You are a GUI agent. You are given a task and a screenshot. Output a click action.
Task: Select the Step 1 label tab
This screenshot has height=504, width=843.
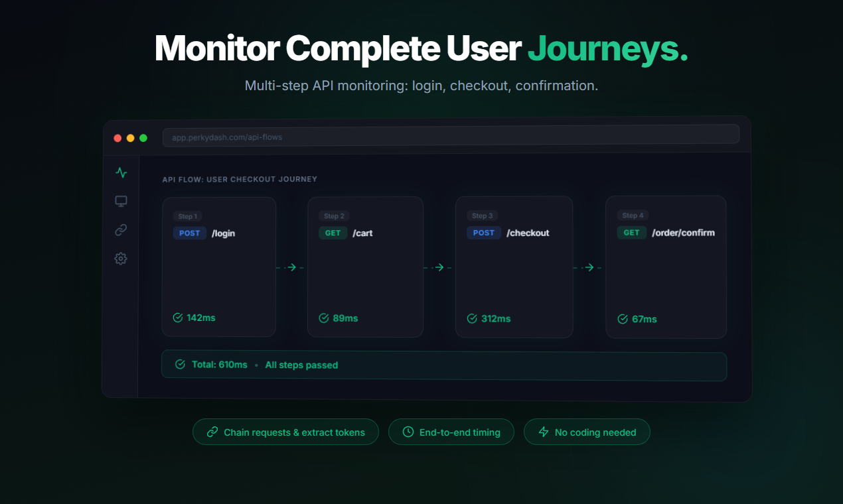point(187,216)
